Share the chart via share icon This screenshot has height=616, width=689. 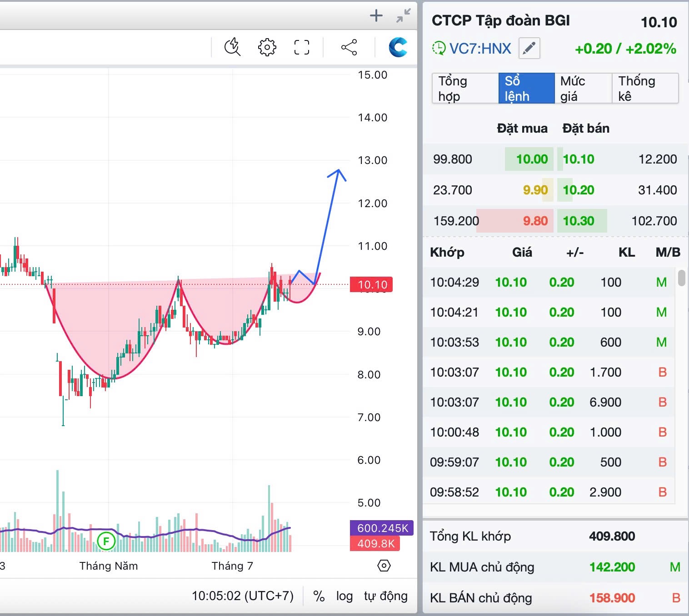point(349,47)
